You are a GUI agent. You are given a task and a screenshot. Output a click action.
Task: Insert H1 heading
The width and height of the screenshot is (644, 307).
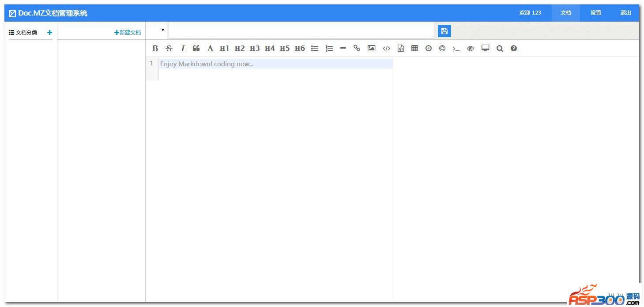225,49
